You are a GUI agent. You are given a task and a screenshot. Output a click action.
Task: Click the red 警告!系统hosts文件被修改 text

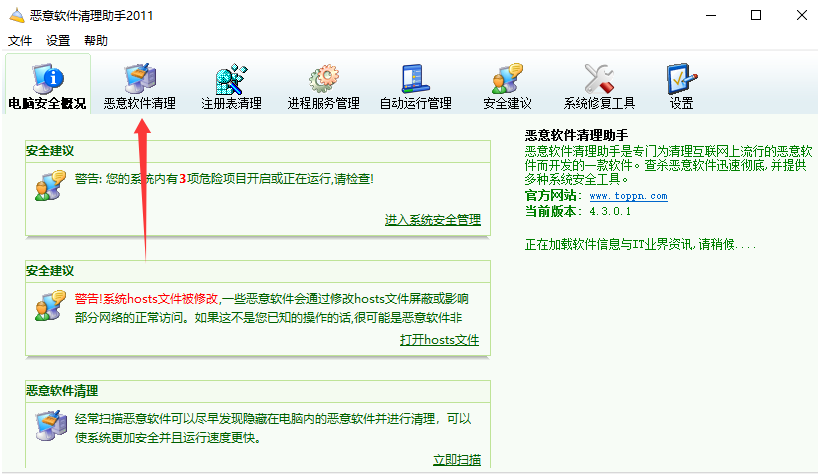point(147,299)
